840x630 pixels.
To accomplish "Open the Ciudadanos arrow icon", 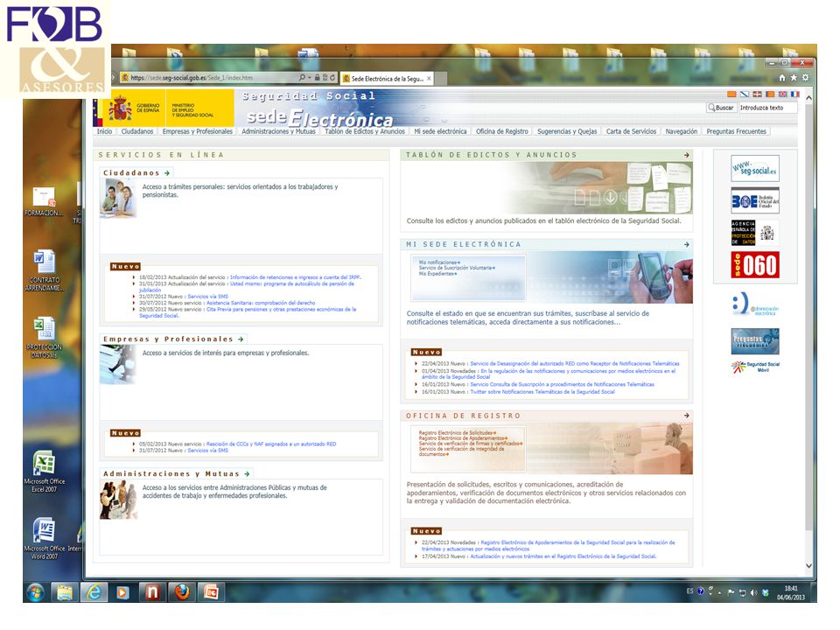I will (x=167, y=173).
